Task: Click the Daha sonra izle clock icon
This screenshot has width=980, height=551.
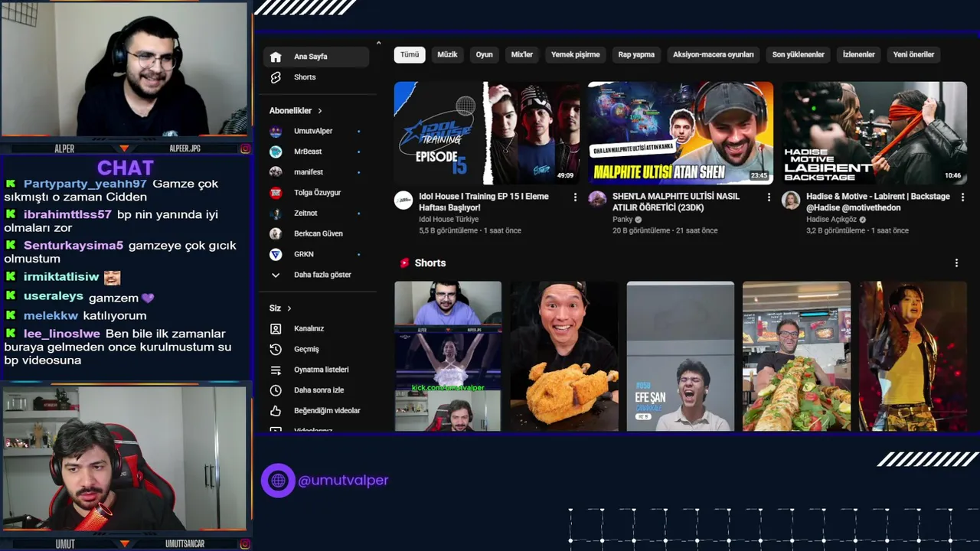Action: (x=276, y=390)
